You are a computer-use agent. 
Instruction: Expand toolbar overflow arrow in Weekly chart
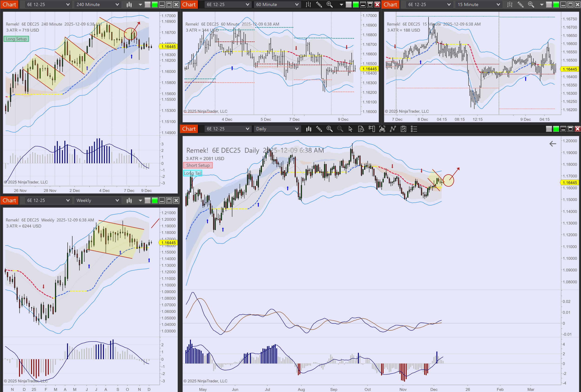[x=140, y=200]
